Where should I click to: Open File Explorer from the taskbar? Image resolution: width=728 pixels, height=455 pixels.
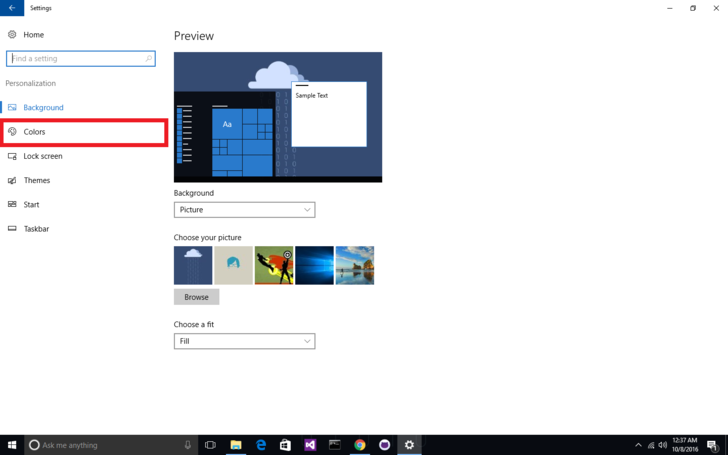point(236,445)
